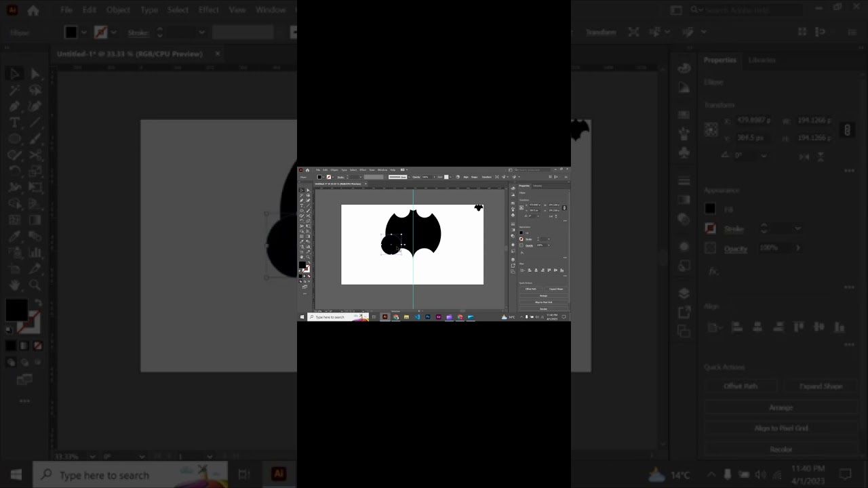This screenshot has height=488, width=868.
Task: Select the Lasso tool in large dimmed toolbar
Action: click(35, 89)
